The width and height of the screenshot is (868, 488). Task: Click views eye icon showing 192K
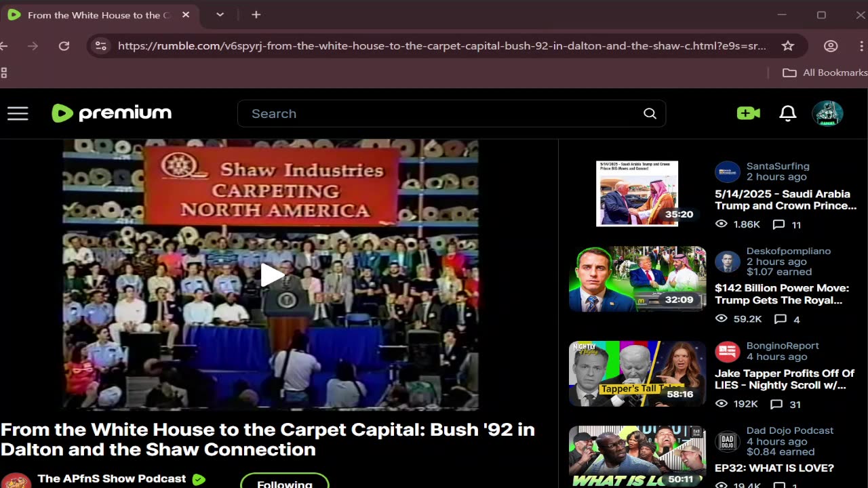tap(721, 404)
